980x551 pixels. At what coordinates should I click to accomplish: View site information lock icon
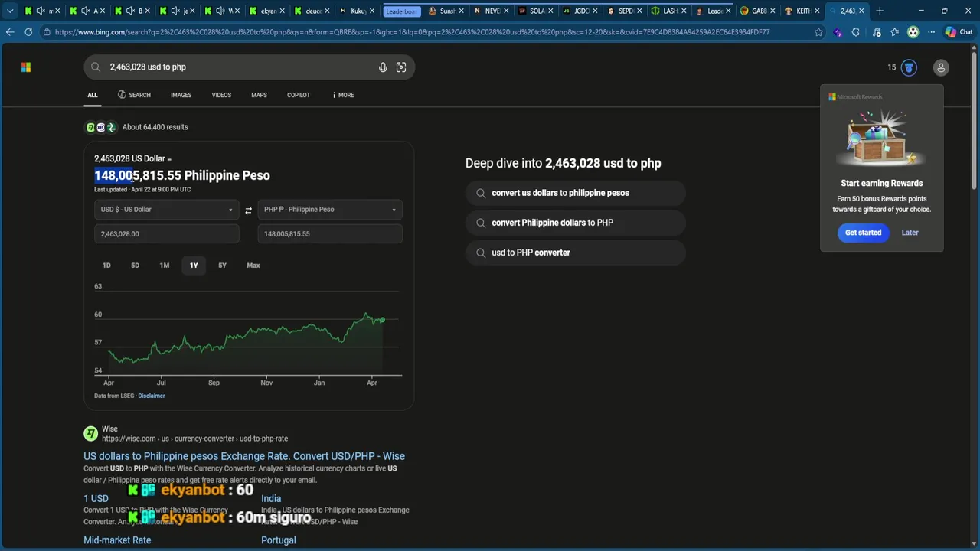pyautogui.click(x=47, y=32)
